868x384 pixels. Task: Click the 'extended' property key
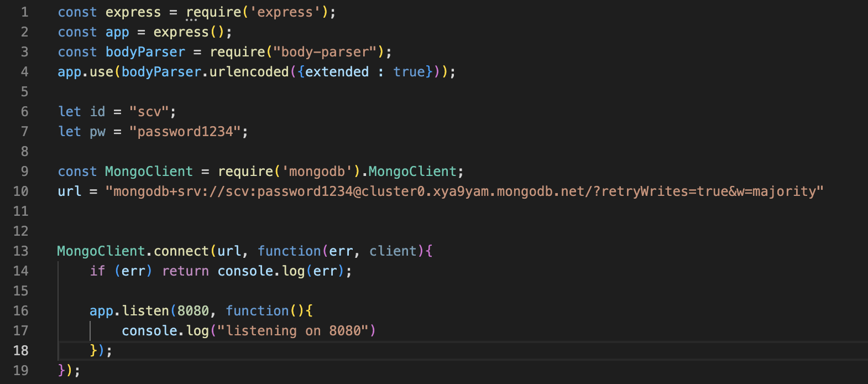pos(337,72)
